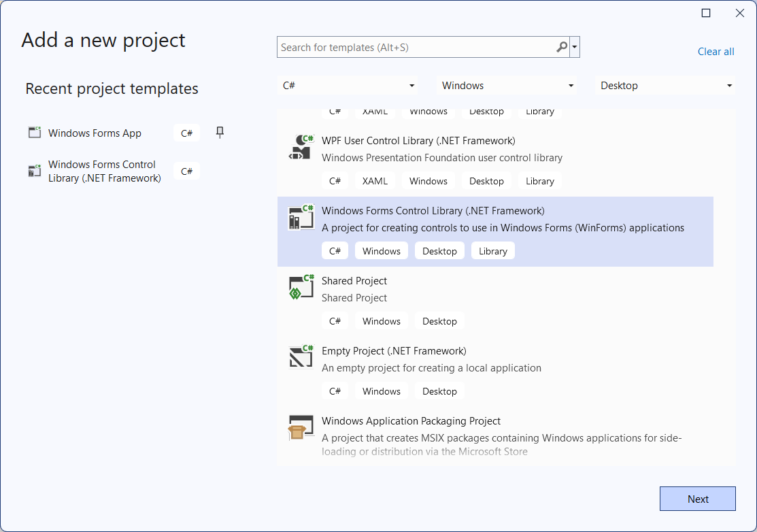Viewport: 757px width, 532px height.
Task: Click C# badge beside recent Control Library
Action: pos(186,171)
